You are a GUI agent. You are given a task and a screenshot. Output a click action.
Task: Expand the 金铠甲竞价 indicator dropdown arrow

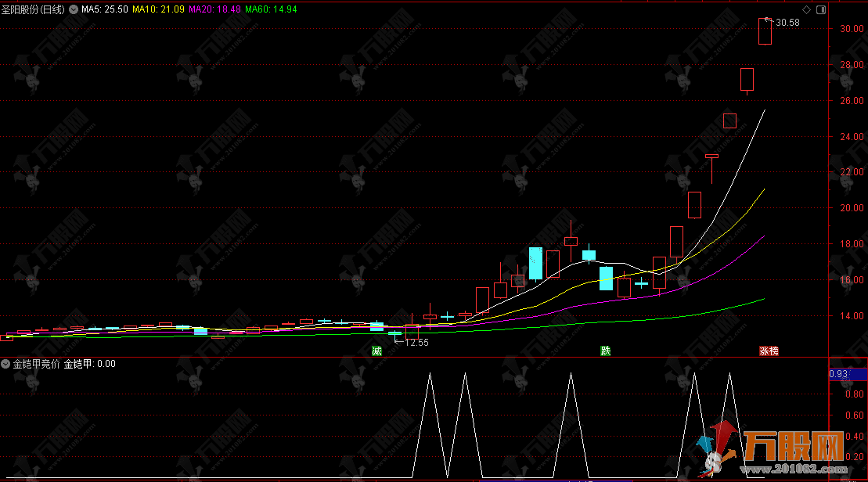click(x=6, y=364)
